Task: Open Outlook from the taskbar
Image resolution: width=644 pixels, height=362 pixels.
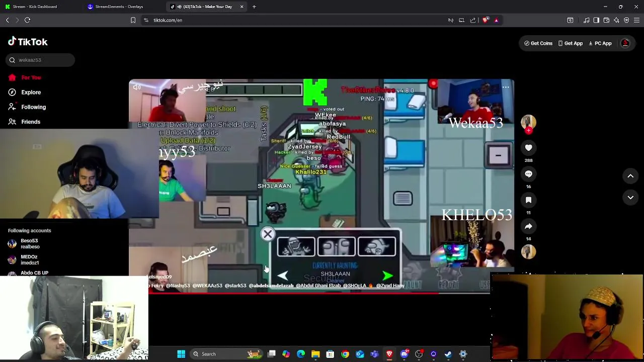Action: click(360, 354)
